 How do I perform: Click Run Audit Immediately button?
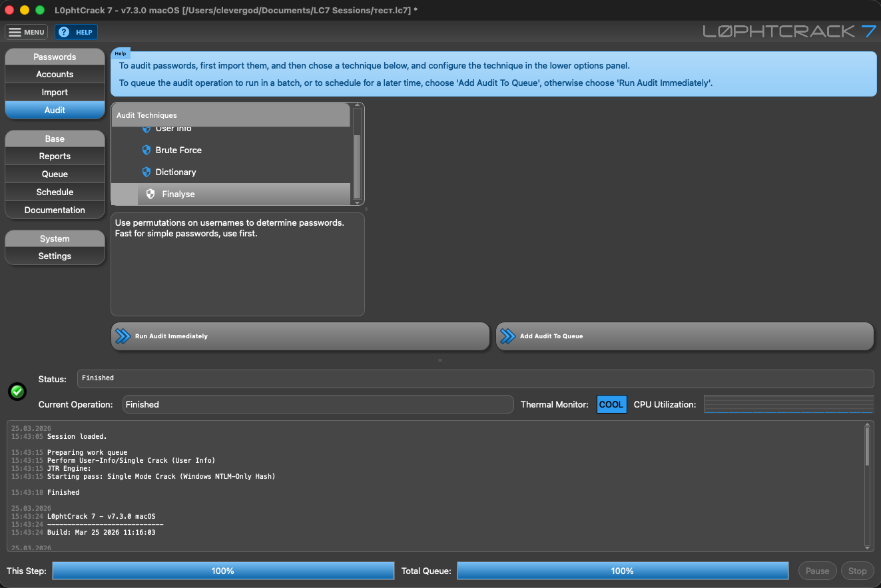300,336
